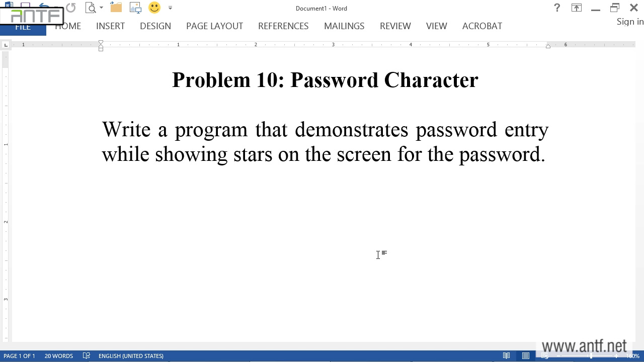Switch to Read Mode view
Viewport: 644px width, 362px height.
click(507, 356)
